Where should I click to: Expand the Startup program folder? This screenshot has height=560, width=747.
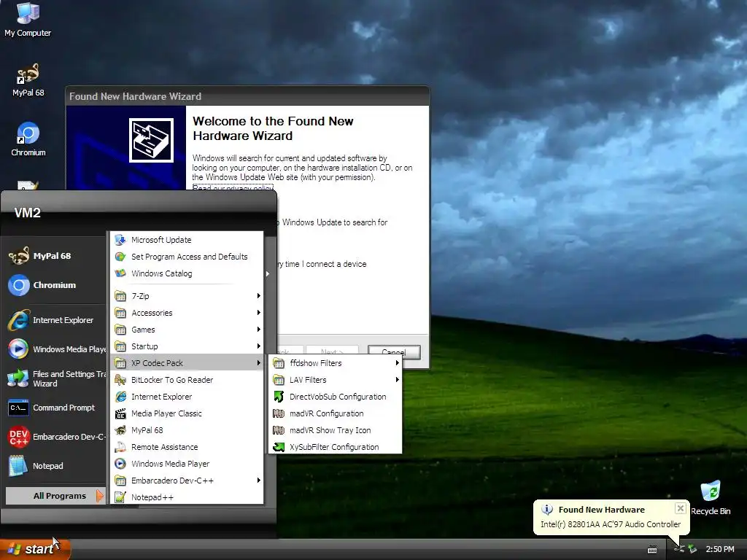coord(187,346)
